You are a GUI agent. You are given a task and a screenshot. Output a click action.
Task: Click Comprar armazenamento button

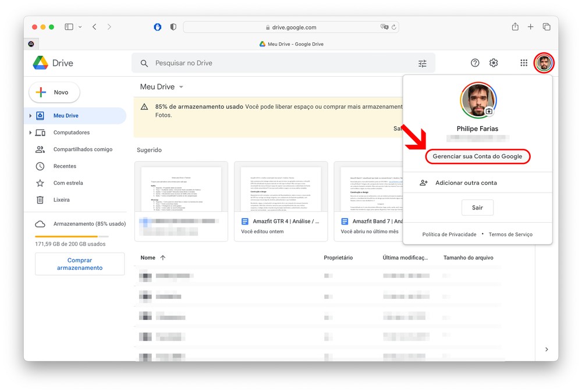pos(80,264)
